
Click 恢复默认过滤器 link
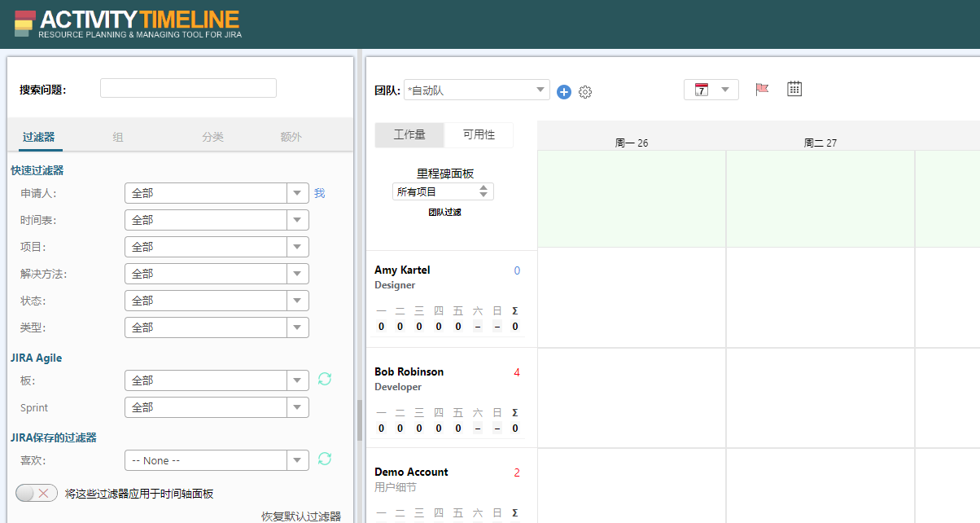tap(301, 516)
